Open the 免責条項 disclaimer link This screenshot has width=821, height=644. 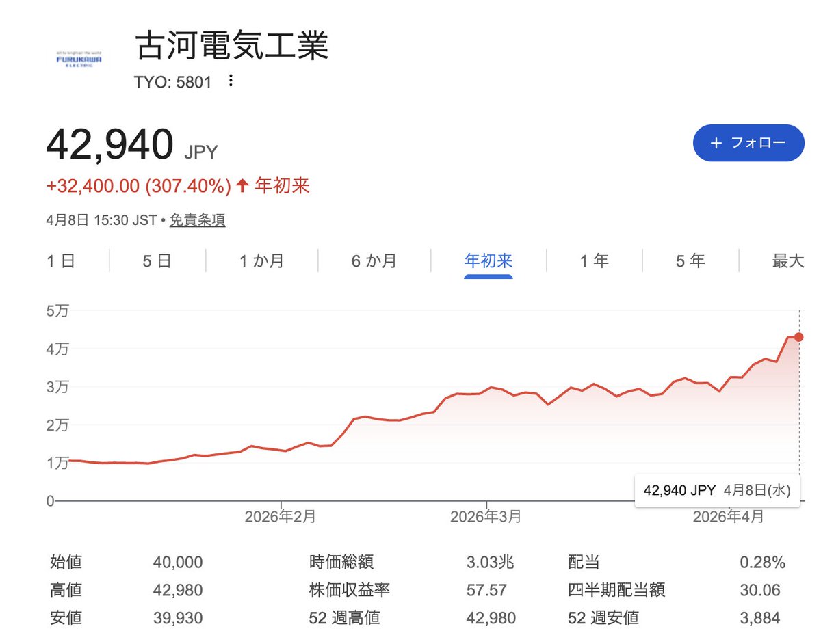point(197,220)
